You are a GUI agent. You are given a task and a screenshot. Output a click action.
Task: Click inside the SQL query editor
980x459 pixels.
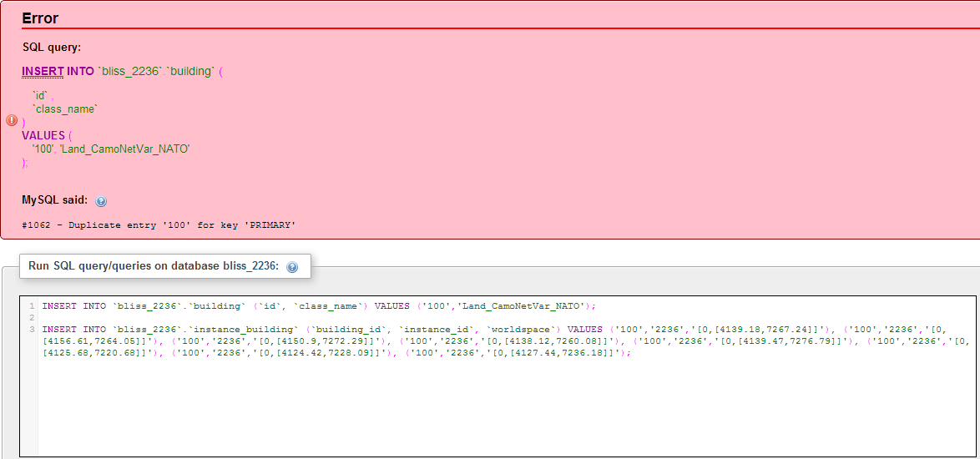498,376
